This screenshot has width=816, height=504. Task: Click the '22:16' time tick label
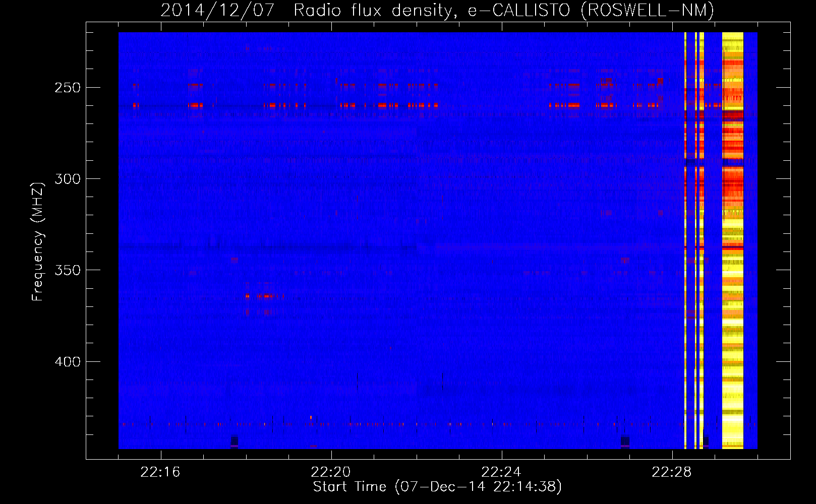click(x=160, y=472)
